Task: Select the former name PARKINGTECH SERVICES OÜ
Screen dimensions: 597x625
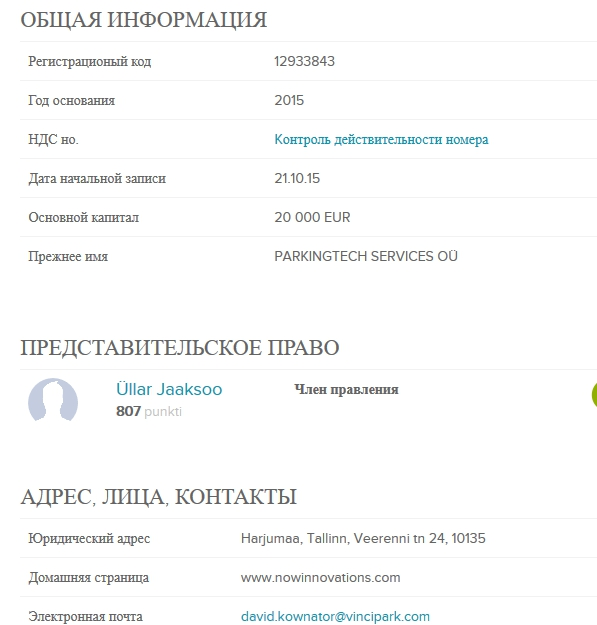Action: (x=366, y=256)
